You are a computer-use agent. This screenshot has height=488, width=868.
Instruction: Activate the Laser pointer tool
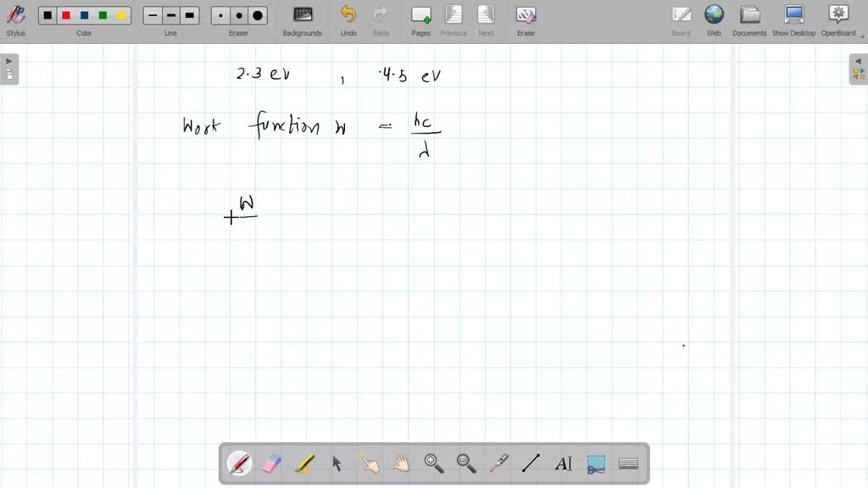[x=498, y=463]
